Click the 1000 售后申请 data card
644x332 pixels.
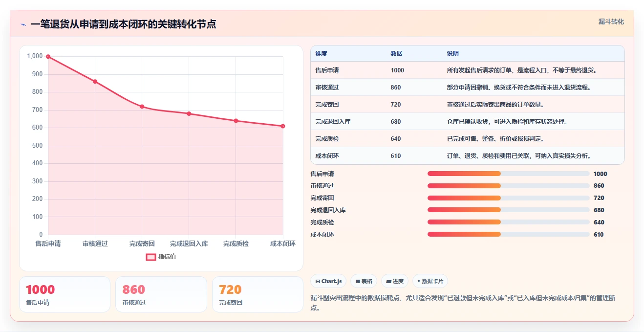coord(64,294)
